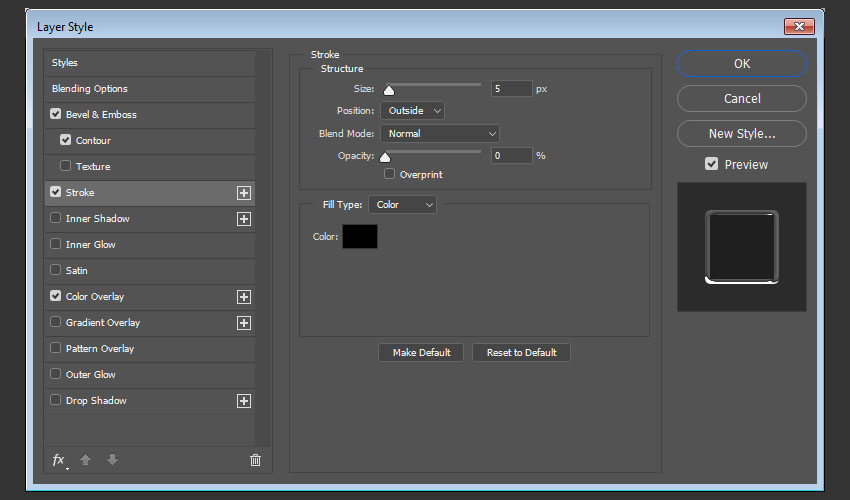The width and height of the screenshot is (850, 500).
Task: Enable the Texture checkbox
Action: (66, 167)
